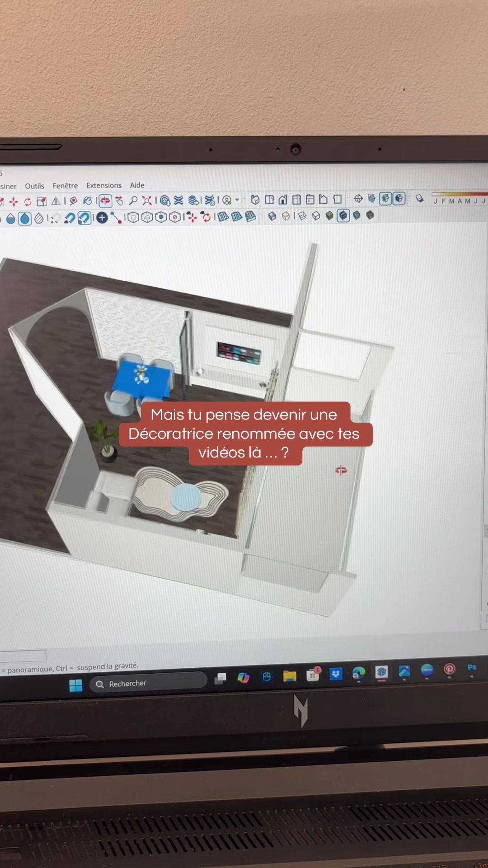Image resolution: width=488 pixels, height=868 pixels.
Task: Enable Shaded face style
Action: click(329, 216)
